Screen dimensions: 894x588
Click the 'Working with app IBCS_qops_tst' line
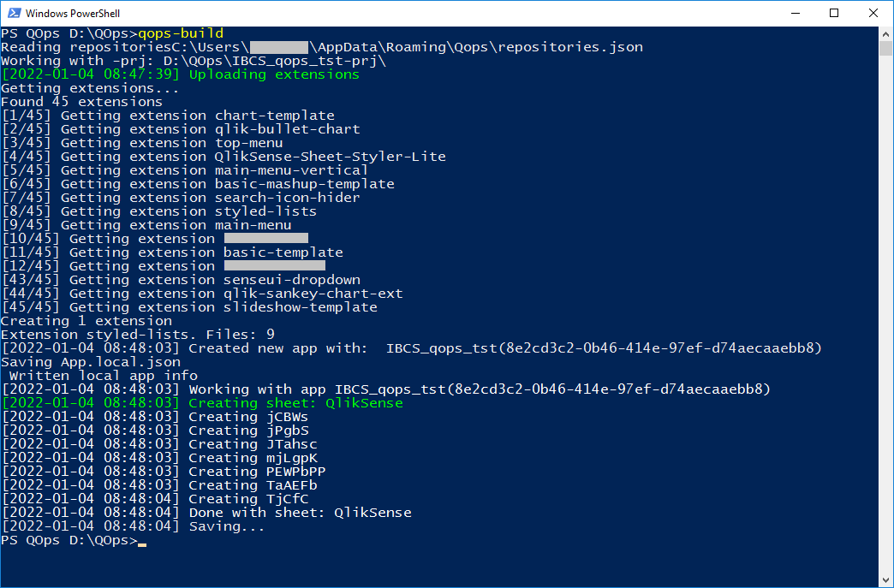pos(386,389)
